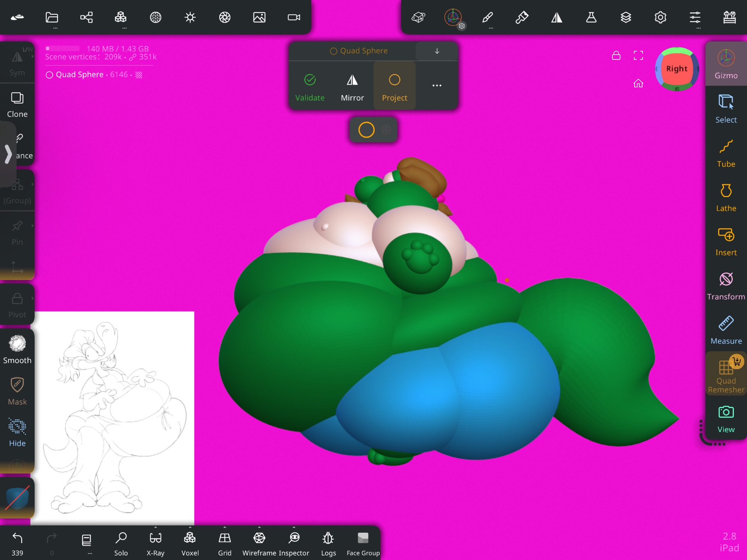Open the Measure tool
The width and height of the screenshot is (747, 560).
click(x=726, y=330)
